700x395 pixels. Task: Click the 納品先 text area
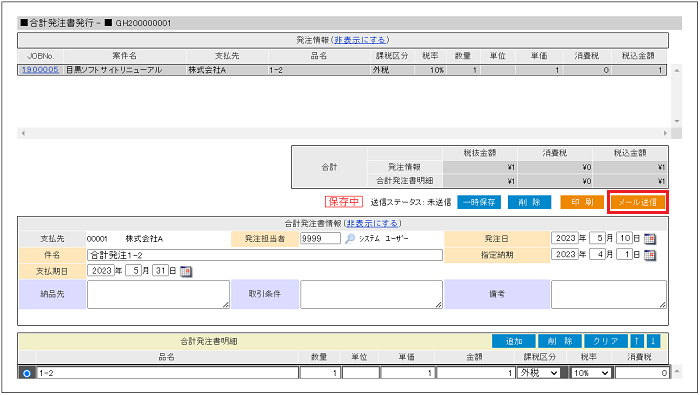tap(158, 294)
